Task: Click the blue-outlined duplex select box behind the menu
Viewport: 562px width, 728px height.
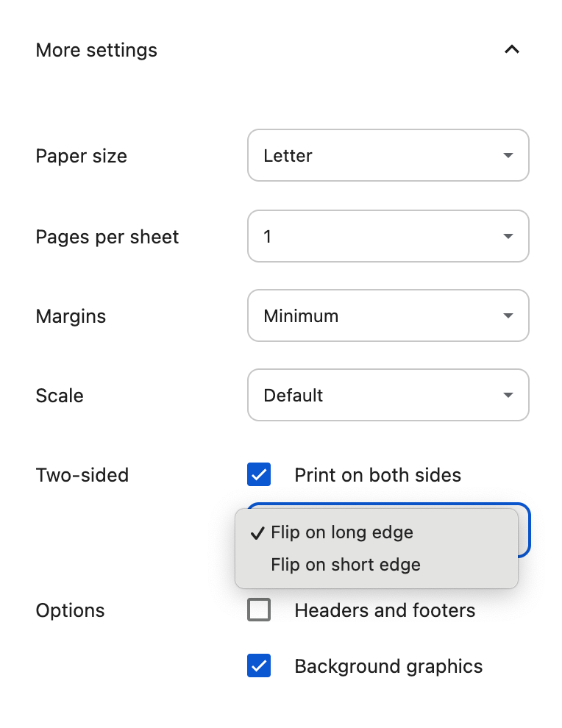Action: pos(524,529)
